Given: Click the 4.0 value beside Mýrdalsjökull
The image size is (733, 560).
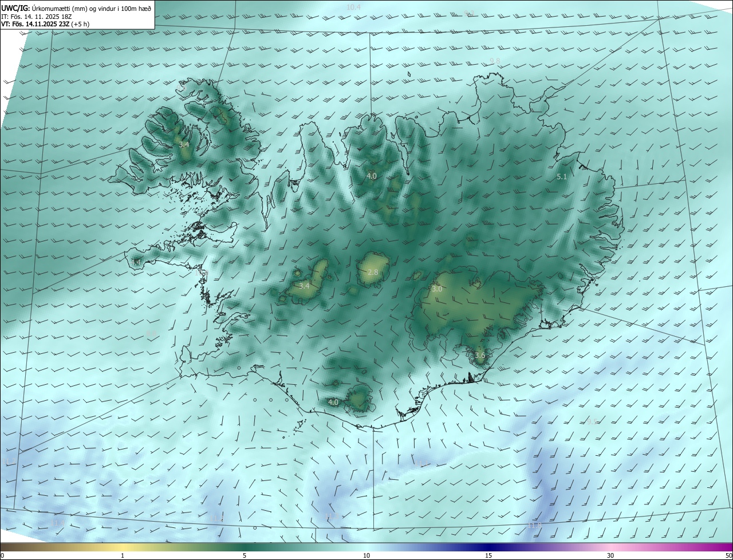Looking at the screenshot, I should tap(333, 403).
